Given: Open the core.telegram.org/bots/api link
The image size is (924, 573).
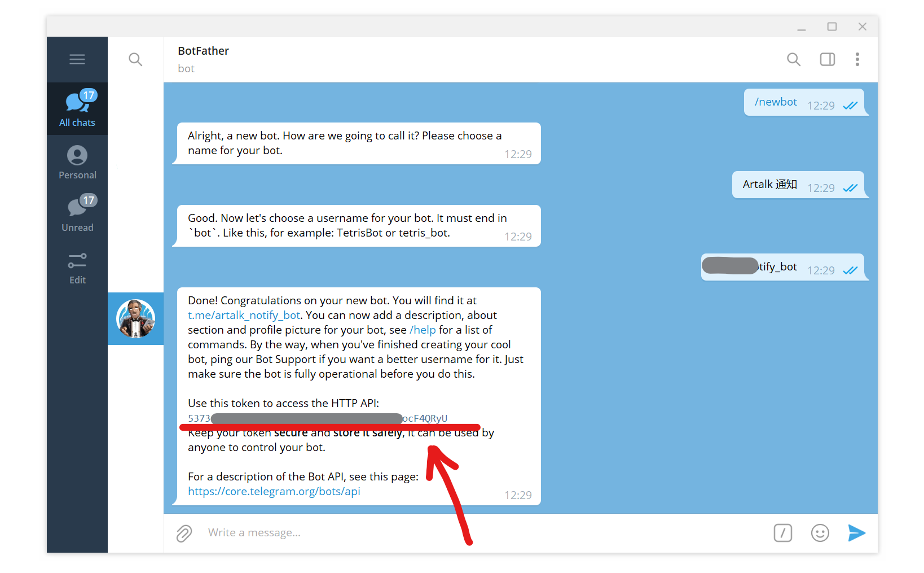Looking at the screenshot, I should click(274, 492).
